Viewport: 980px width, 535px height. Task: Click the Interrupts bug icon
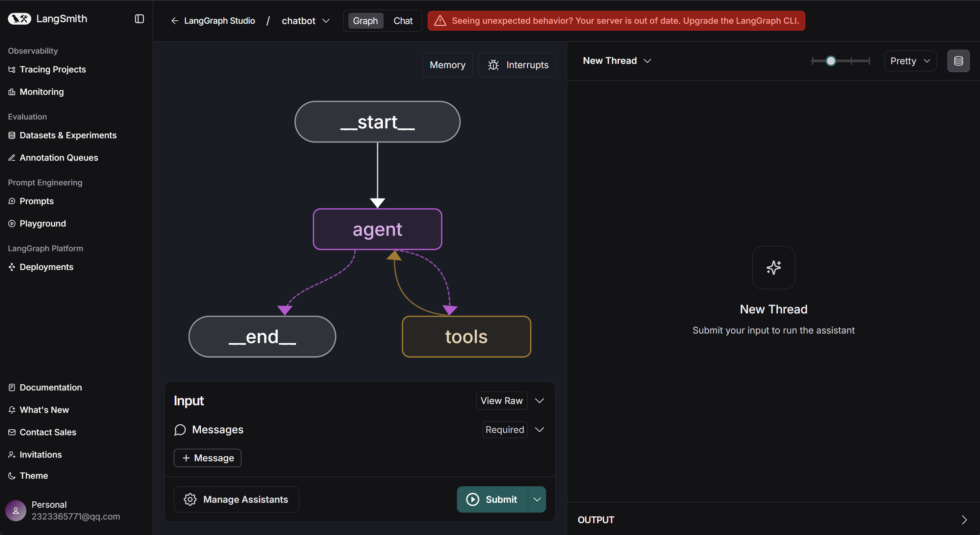pos(493,65)
